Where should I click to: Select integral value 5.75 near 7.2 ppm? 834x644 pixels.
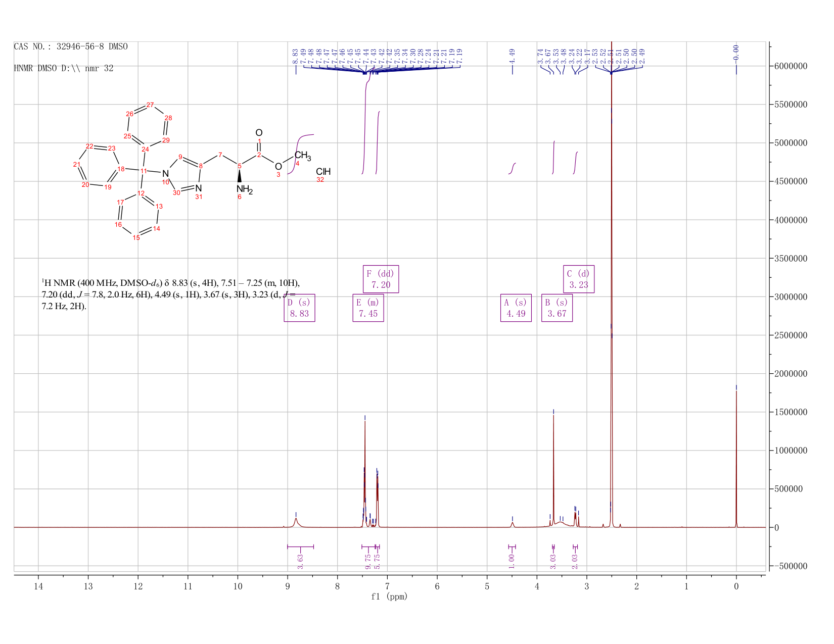pyautogui.click(x=377, y=561)
